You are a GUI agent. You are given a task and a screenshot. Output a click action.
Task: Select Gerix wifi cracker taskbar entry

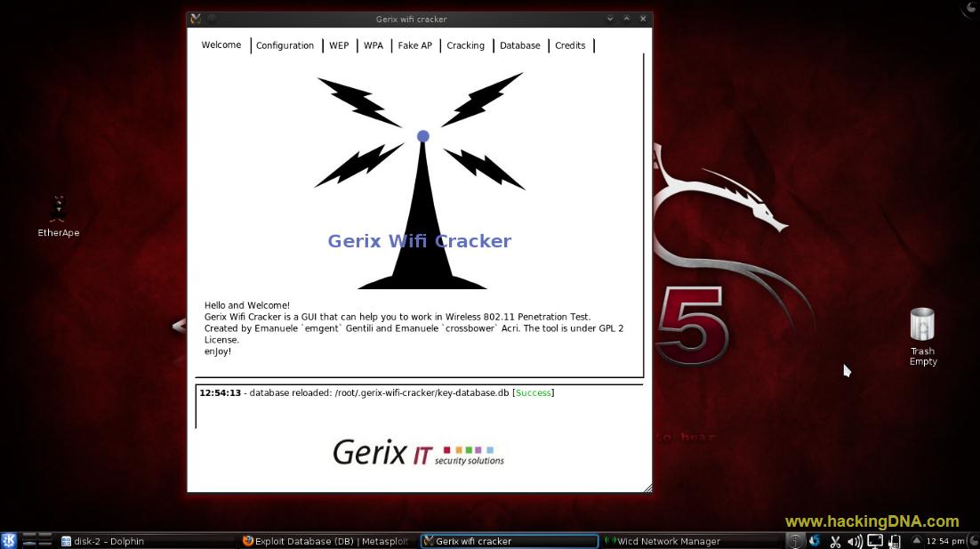pos(510,542)
